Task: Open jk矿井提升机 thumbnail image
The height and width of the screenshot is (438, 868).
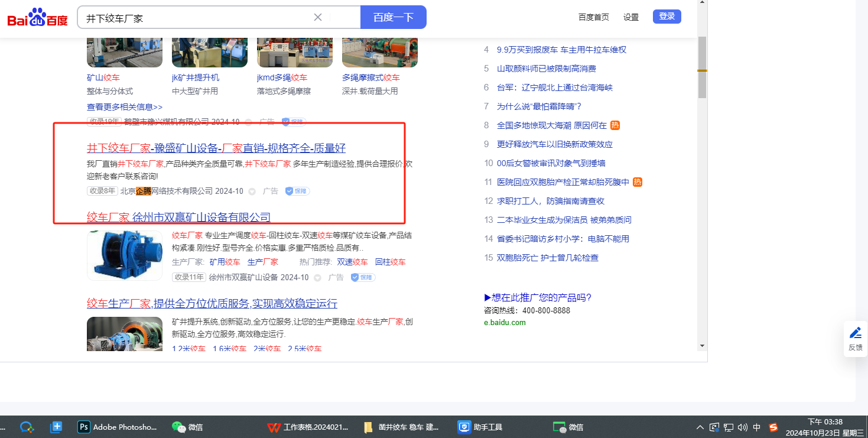Action: click(x=209, y=52)
